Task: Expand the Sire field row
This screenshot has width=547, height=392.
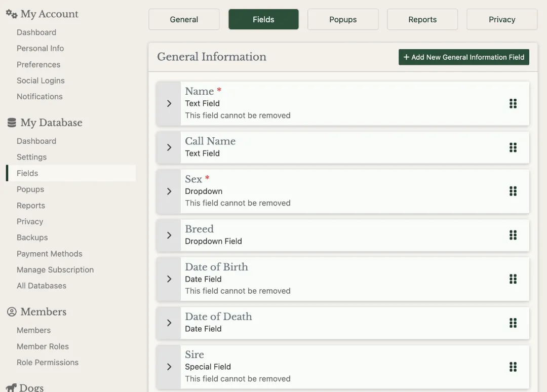Action: tap(169, 367)
